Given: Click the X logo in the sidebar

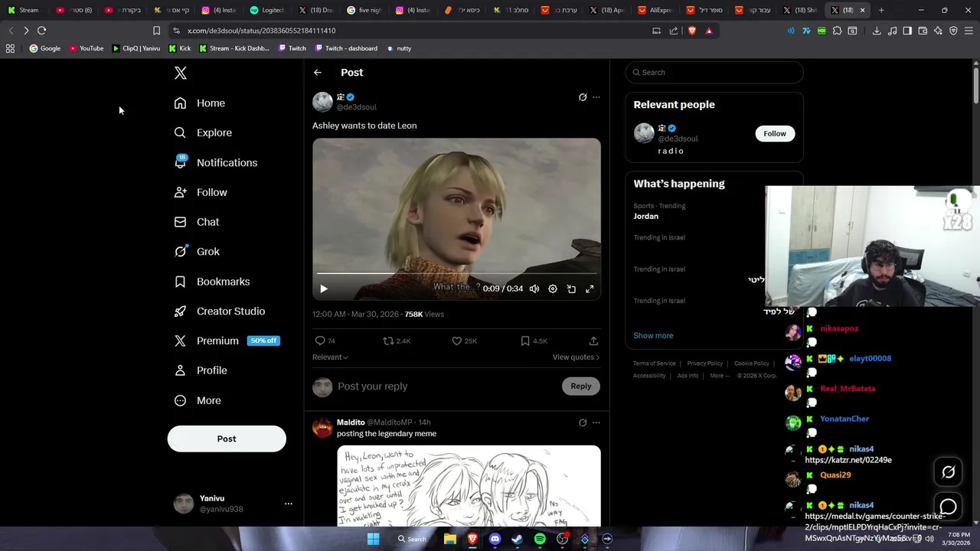Looking at the screenshot, I should click(x=180, y=73).
